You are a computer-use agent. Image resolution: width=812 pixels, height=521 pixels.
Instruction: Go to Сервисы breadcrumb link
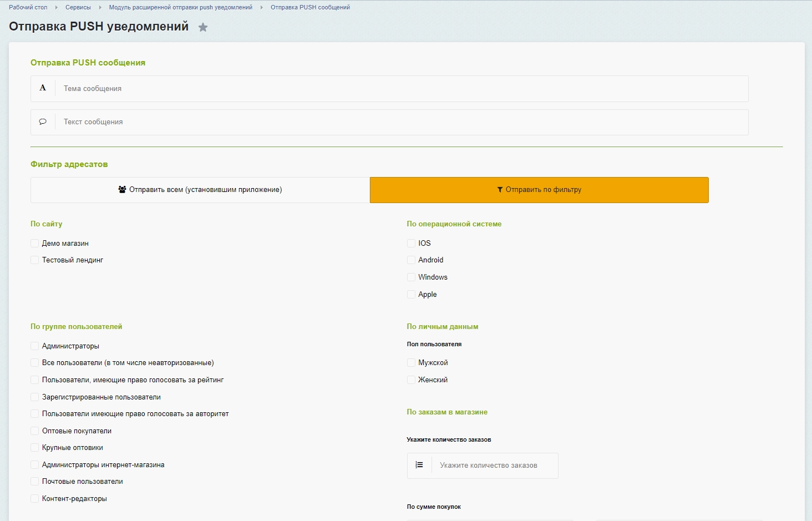(78, 7)
